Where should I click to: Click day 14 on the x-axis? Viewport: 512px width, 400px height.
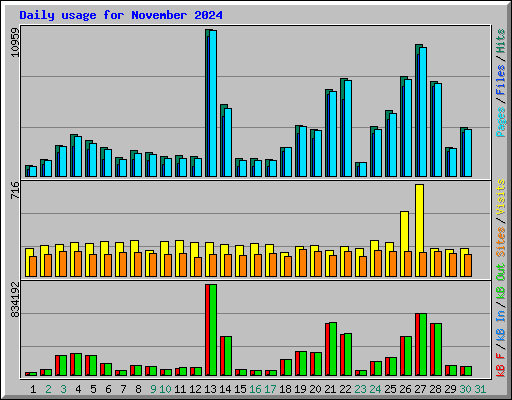pos(225,389)
